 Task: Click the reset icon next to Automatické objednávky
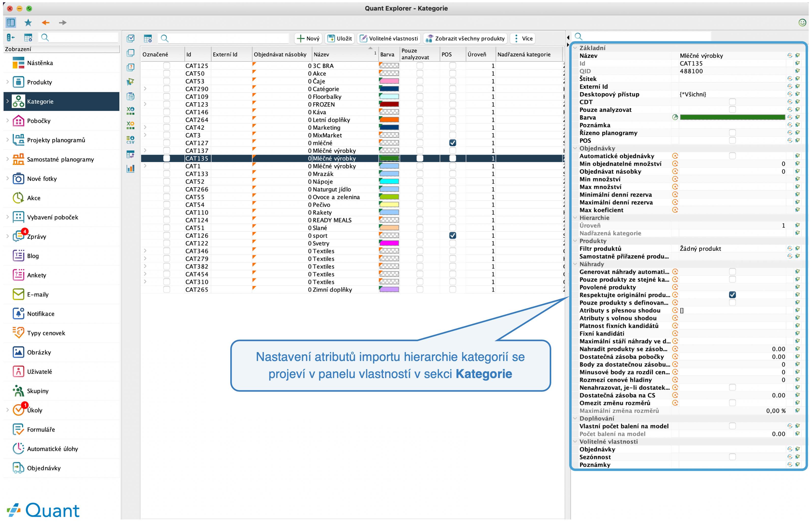click(675, 156)
